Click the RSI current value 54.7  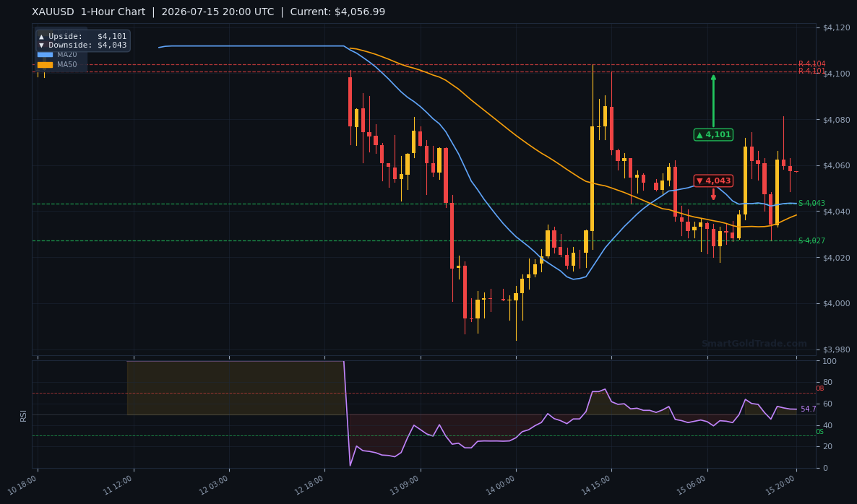pyautogui.click(x=809, y=409)
